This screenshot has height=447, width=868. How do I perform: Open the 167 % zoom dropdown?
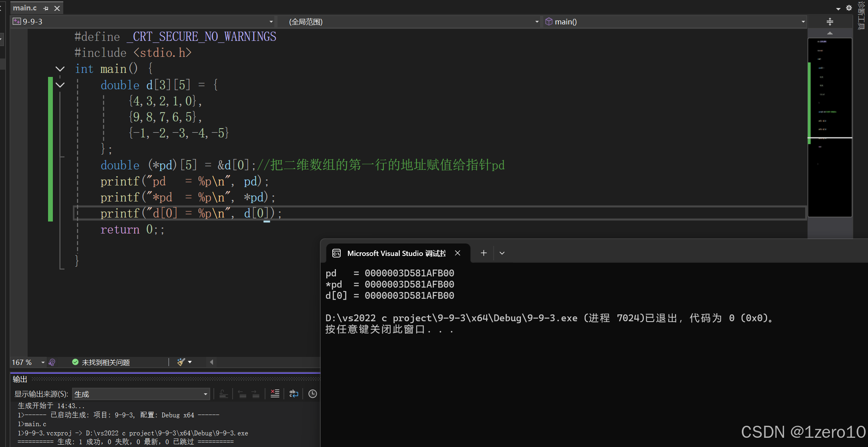42,362
